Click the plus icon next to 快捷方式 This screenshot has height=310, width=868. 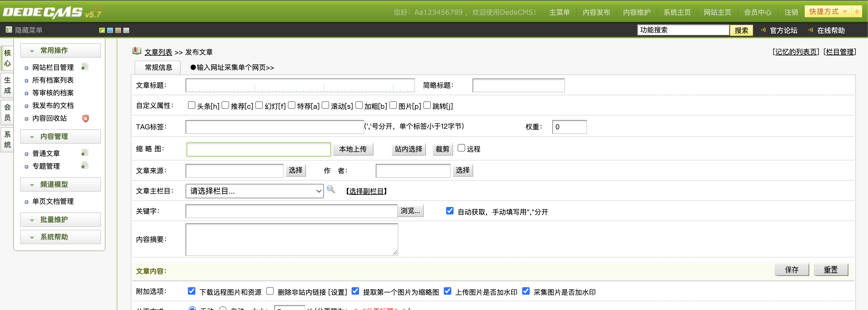coord(856,12)
